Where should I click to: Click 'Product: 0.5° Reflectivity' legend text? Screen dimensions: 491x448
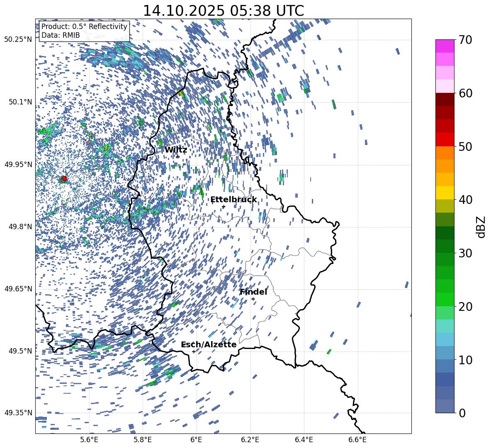tap(84, 27)
